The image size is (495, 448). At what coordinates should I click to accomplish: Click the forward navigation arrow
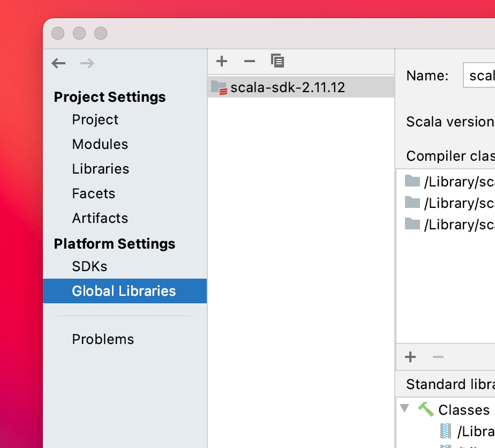(87, 63)
